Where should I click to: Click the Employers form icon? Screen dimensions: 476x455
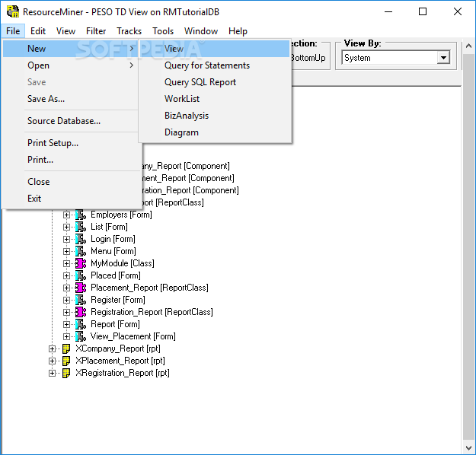coord(81,215)
